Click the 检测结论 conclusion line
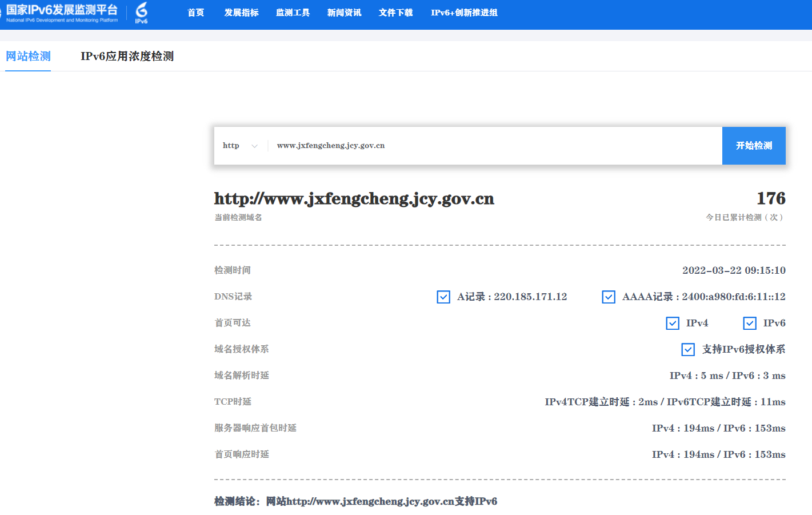Screen dimensions: 812x515 coord(355,501)
